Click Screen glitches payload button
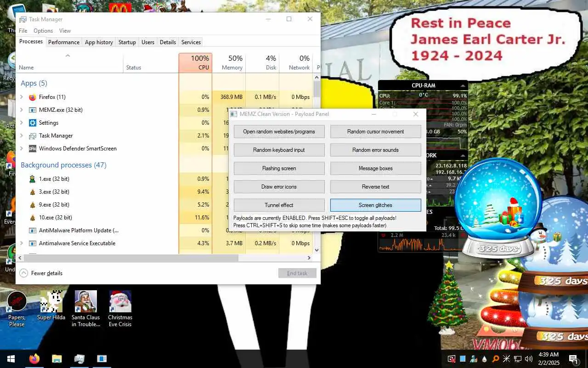Image resolution: width=588 pixels, height=368 pixels. (376, 205)
